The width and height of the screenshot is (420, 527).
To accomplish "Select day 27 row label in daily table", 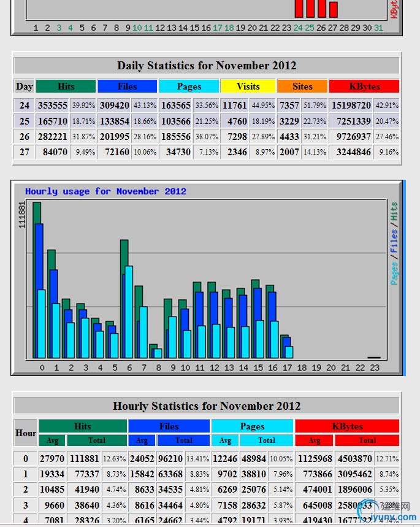I will (x=24, y=152).
